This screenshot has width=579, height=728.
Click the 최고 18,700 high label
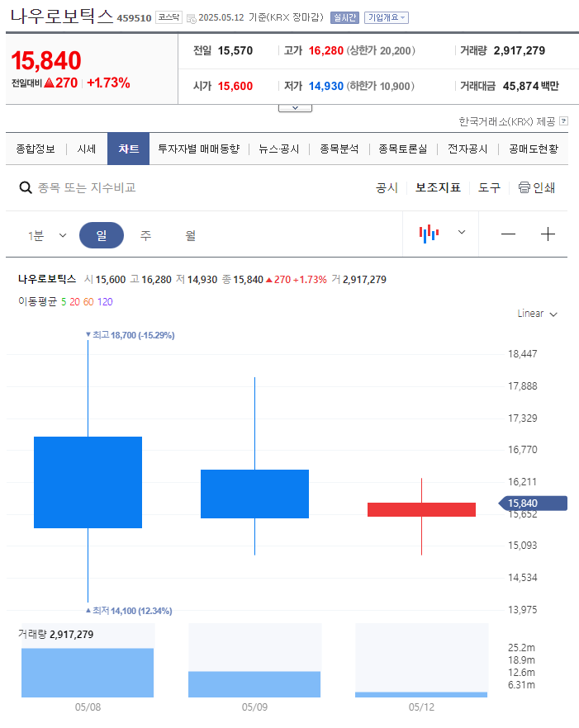131,335
